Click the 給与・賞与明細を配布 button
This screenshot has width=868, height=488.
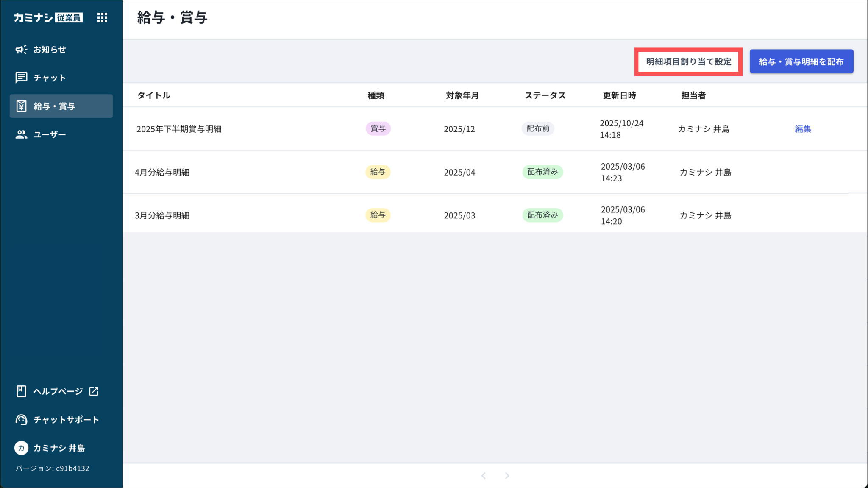(x=801, y=62)
